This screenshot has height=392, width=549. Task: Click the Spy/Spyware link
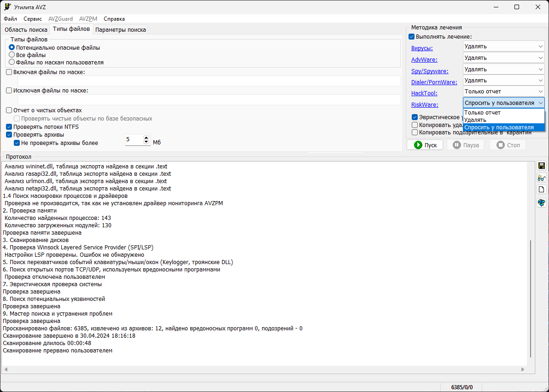(430, 71)
